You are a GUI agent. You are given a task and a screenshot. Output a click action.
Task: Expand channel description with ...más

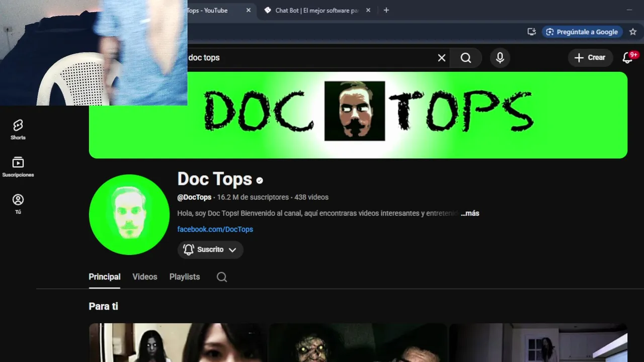pos(470,213)
